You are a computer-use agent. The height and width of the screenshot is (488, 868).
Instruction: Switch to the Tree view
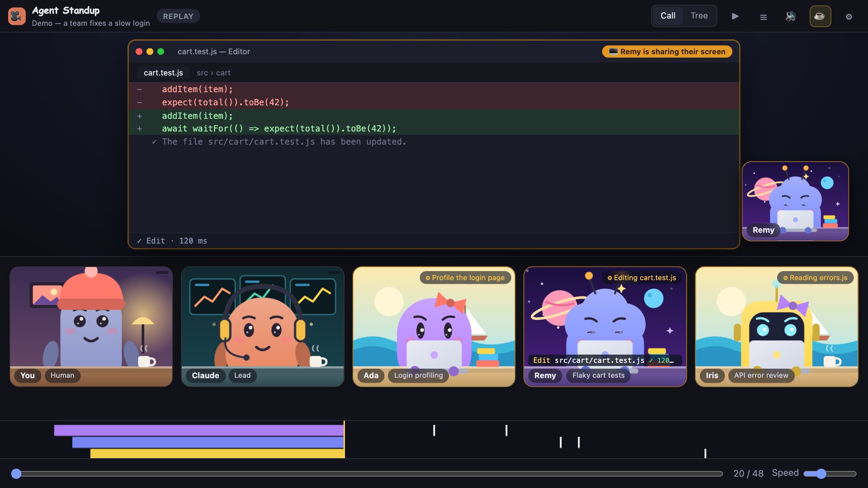point(699,16)
